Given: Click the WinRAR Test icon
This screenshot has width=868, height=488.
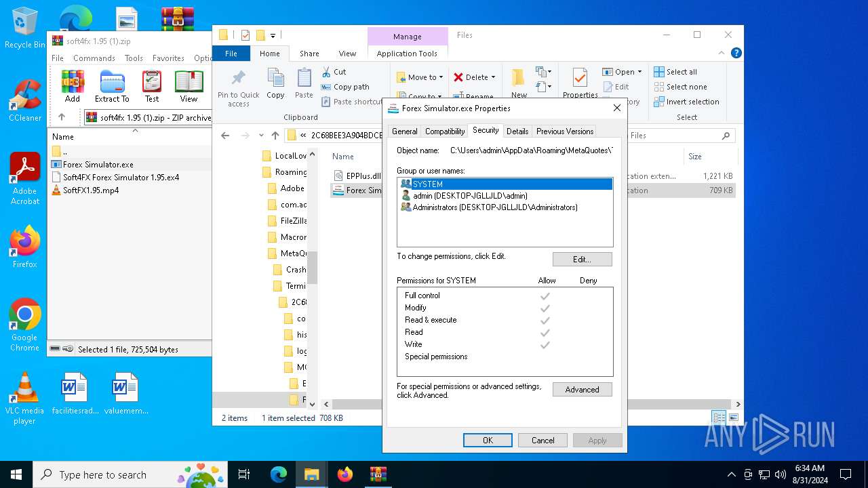Looking at the screenshot, I should (x=152, y=86).
